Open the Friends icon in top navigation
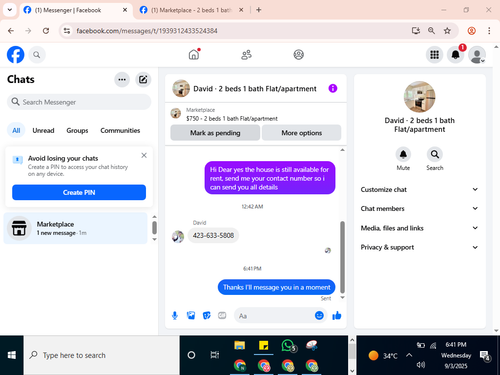The height and width of the screenshot is (375, 500). click(246, 55)
